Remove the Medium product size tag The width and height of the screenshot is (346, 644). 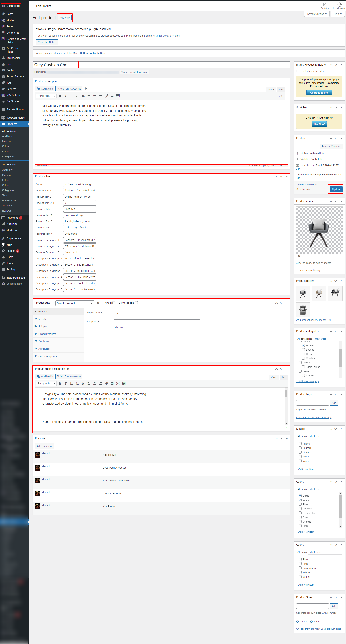298,621
